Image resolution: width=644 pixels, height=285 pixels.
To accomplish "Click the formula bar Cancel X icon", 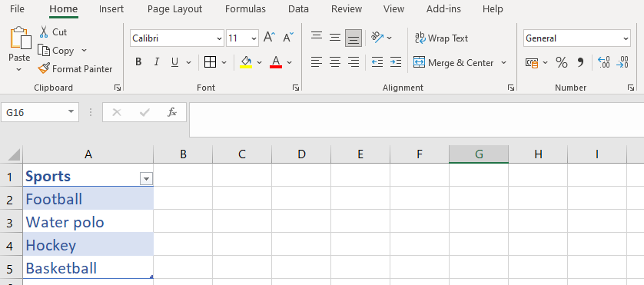I will point(117,112).
